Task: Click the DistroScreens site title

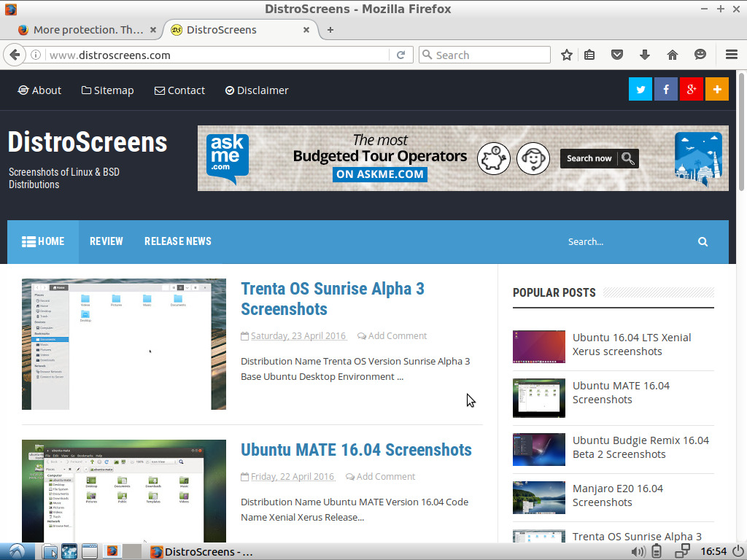Action: click(88, 142)
